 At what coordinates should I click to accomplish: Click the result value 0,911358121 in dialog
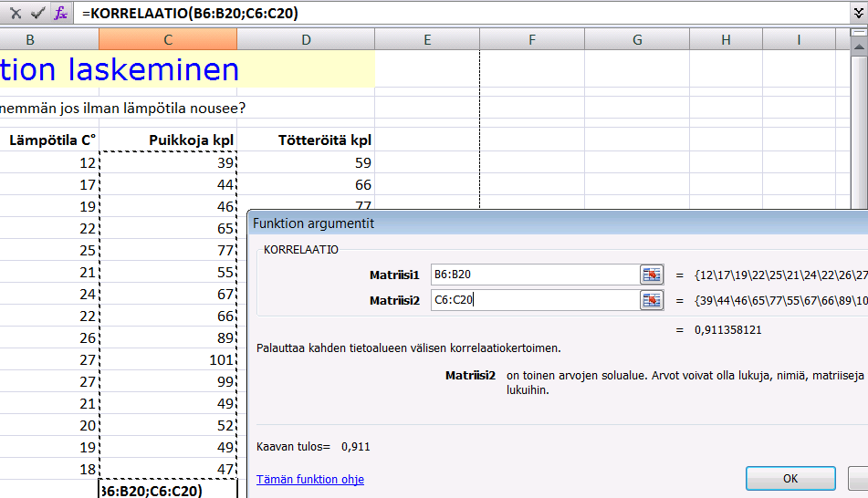click(x=728, y=330)
